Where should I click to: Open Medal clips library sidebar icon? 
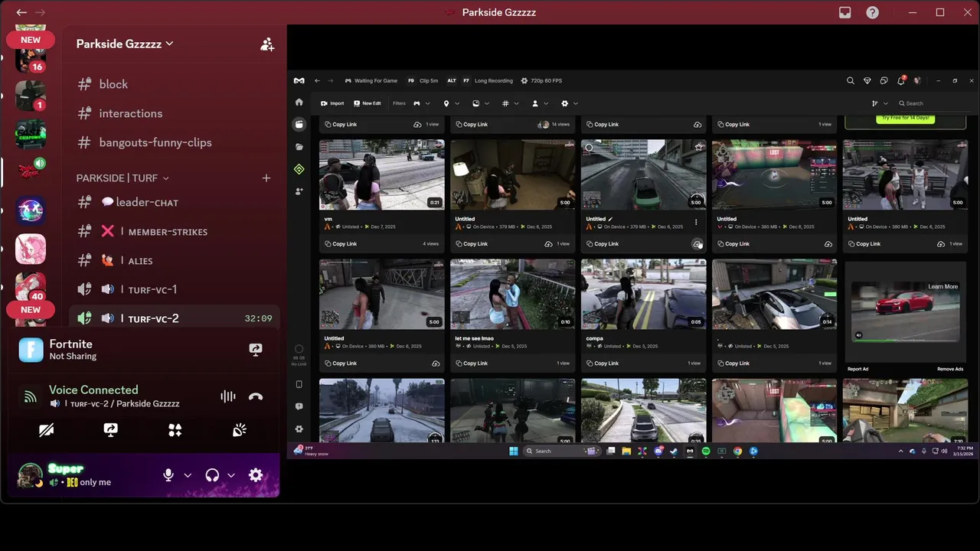[299, 124]
